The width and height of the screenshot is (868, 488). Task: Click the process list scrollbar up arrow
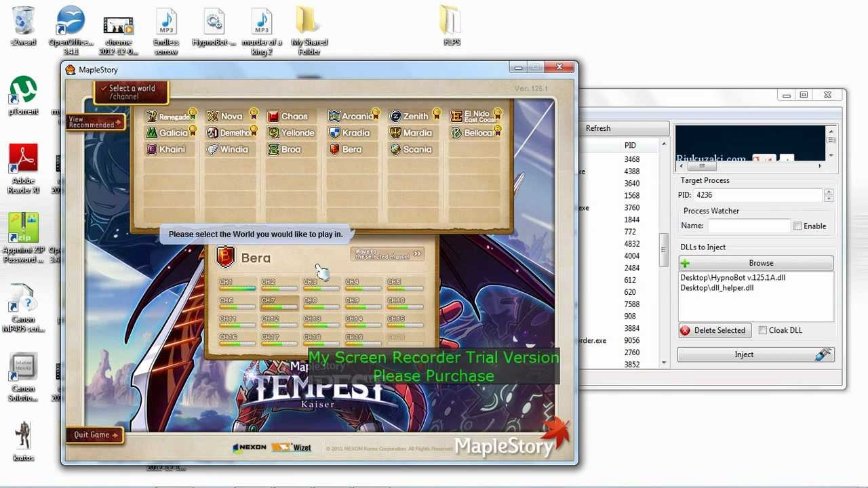[664, 144]
